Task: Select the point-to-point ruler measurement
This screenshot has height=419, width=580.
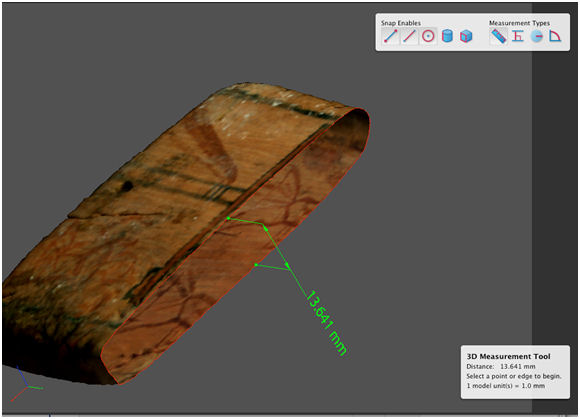Action: [499, 36]
